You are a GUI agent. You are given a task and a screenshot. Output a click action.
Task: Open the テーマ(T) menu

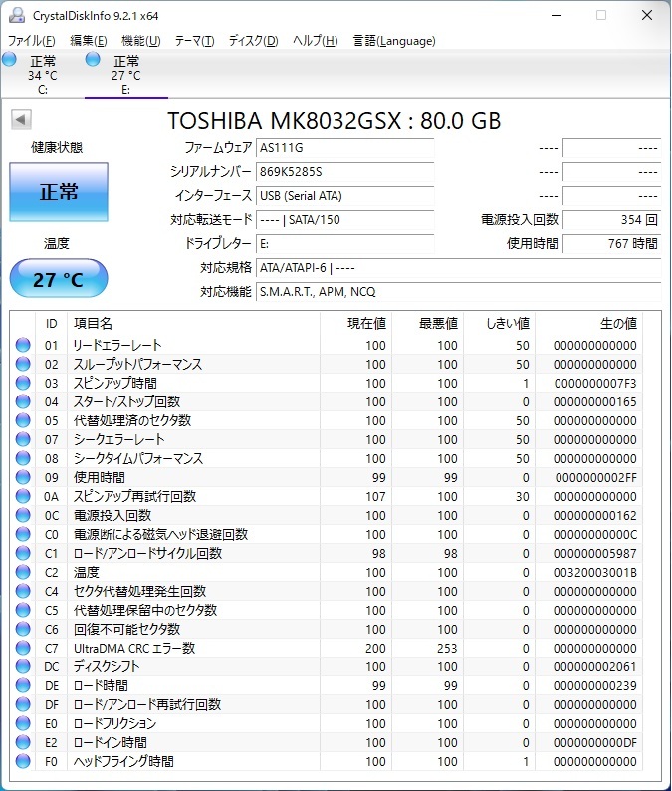click(x=194, y=41)
